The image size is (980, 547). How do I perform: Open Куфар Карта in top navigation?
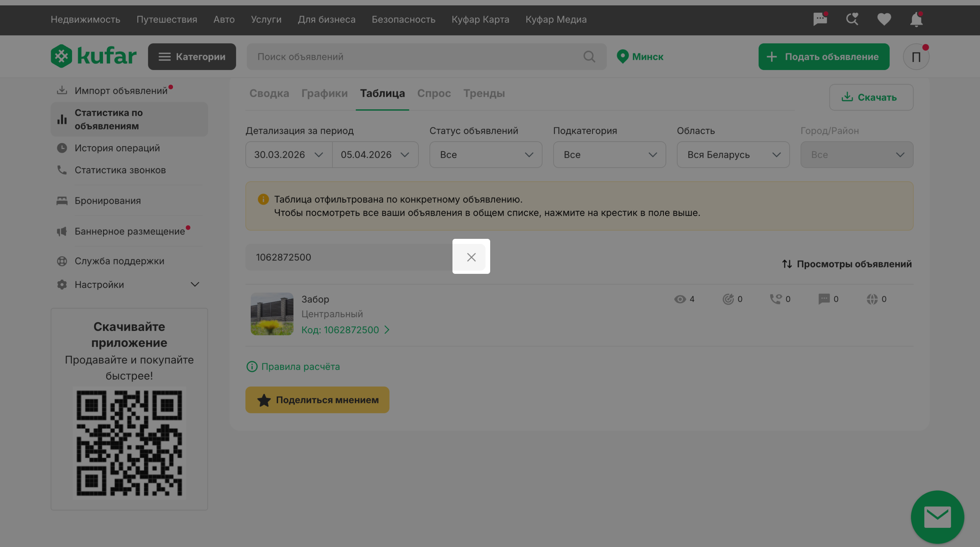pos(480,20)
